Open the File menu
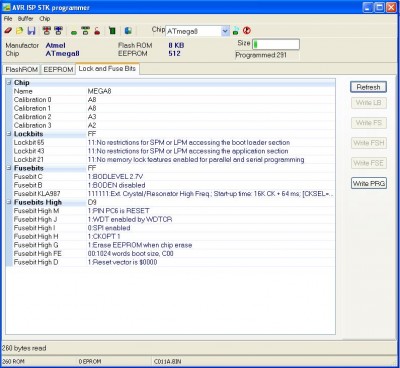This screenshot has width=400, height=368. pyautogui.click(x=8, y=19)
